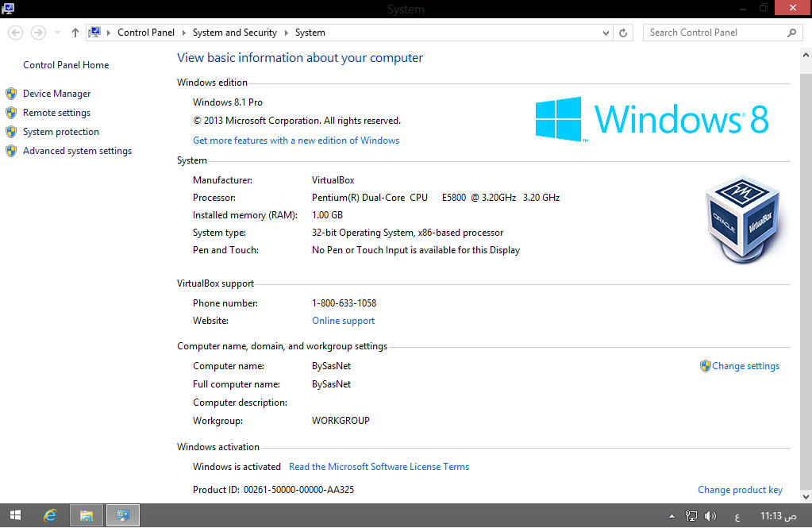
Task: Open Advanced system settings
Action: pos(77,151)
